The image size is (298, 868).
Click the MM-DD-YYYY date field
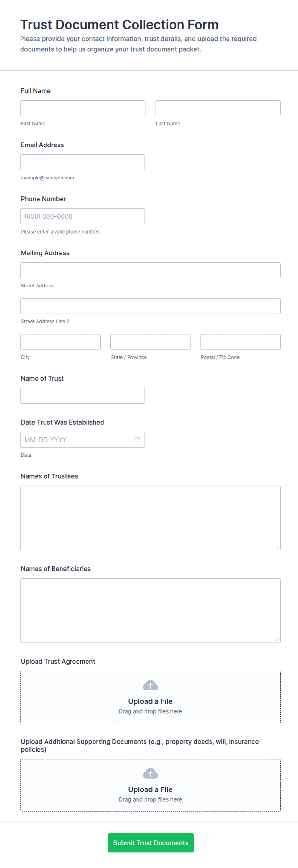coord(82,439)
